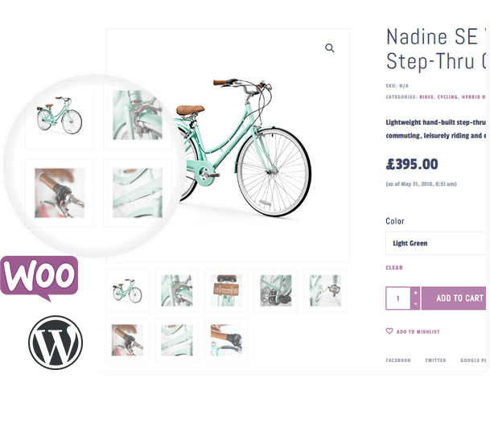Open the Color dropdown showing Light Green

[x=436, y=243]
